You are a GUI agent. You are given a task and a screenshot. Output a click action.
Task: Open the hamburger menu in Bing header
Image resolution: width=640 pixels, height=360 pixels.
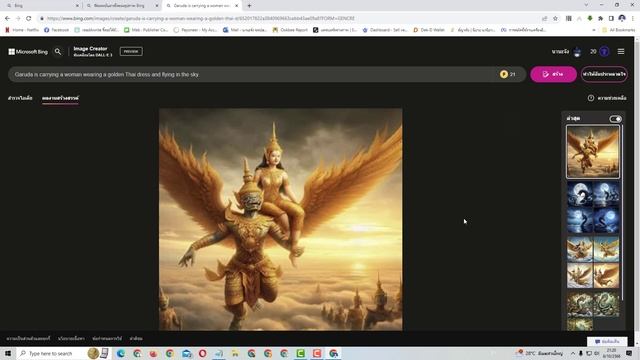click(621, 51)
